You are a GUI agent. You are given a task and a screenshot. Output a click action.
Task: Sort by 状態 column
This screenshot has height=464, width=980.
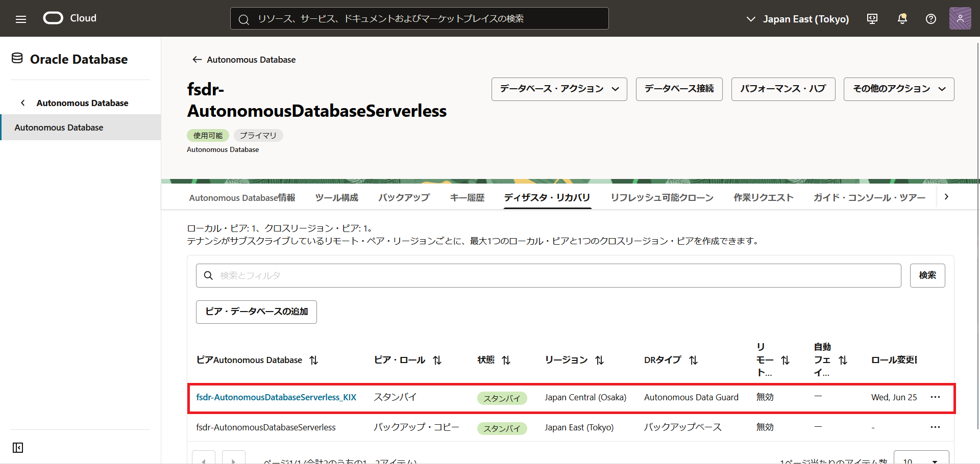(506, 360)
